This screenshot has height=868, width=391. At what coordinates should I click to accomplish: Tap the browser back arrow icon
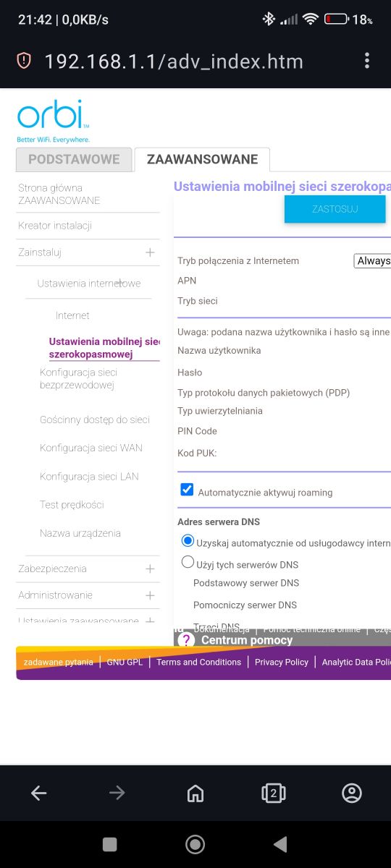tap(39, 793)
